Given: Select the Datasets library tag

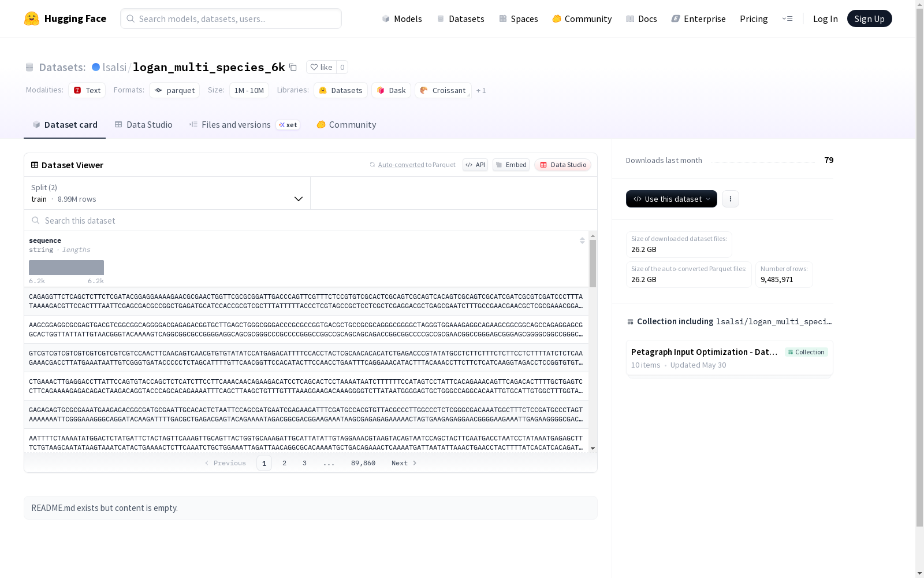Looking at the screenshot, I should click(341, 90).
